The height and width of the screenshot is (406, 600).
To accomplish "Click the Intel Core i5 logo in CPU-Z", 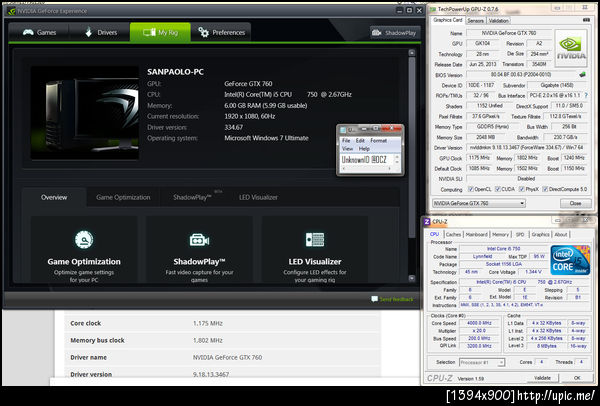I will (x=570, y=260).
